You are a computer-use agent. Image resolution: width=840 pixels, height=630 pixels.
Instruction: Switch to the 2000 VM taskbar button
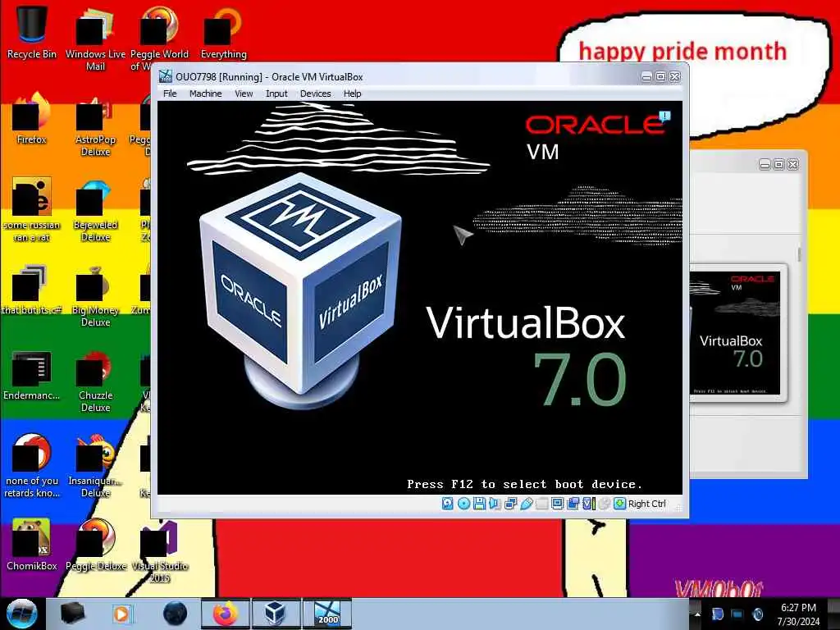pyautogui.click(x=327, y=614)
